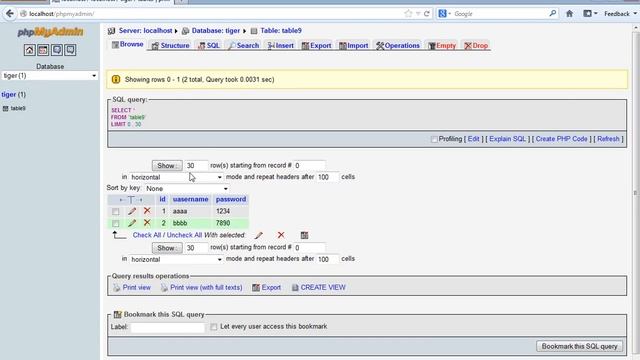Switch to the Operations tab
This screenshot has width=640, height=360.
point(398,45)
